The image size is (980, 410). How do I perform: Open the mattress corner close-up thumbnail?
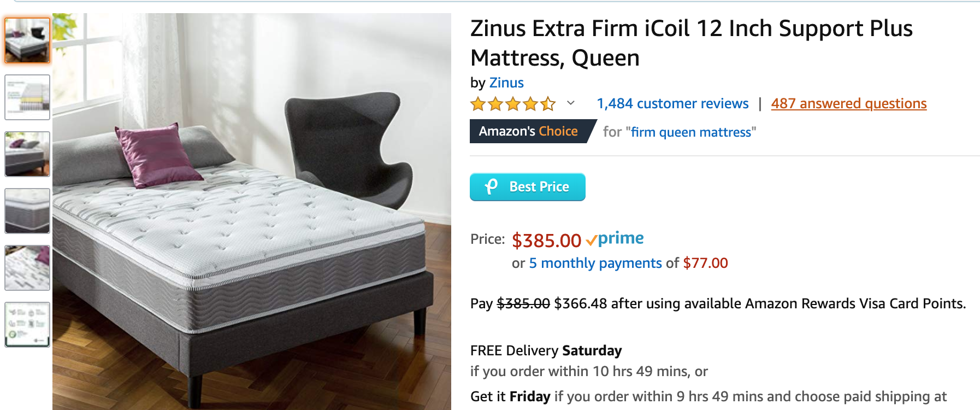[x=27, y=211]
